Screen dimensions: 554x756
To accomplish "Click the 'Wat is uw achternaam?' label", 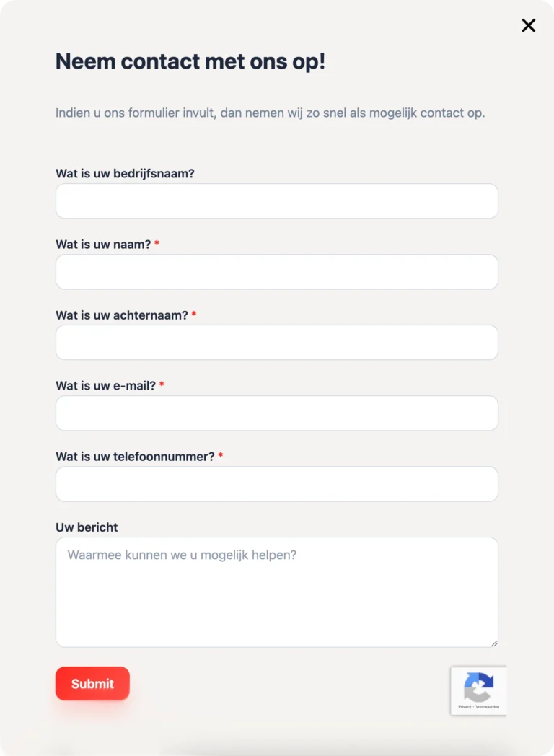I will tap(122, 315).
